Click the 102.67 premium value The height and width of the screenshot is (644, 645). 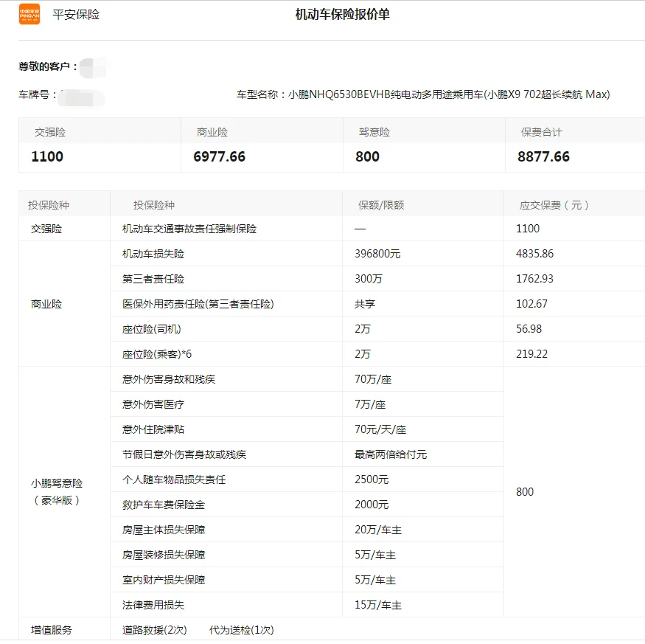click(x=532, y=304)
